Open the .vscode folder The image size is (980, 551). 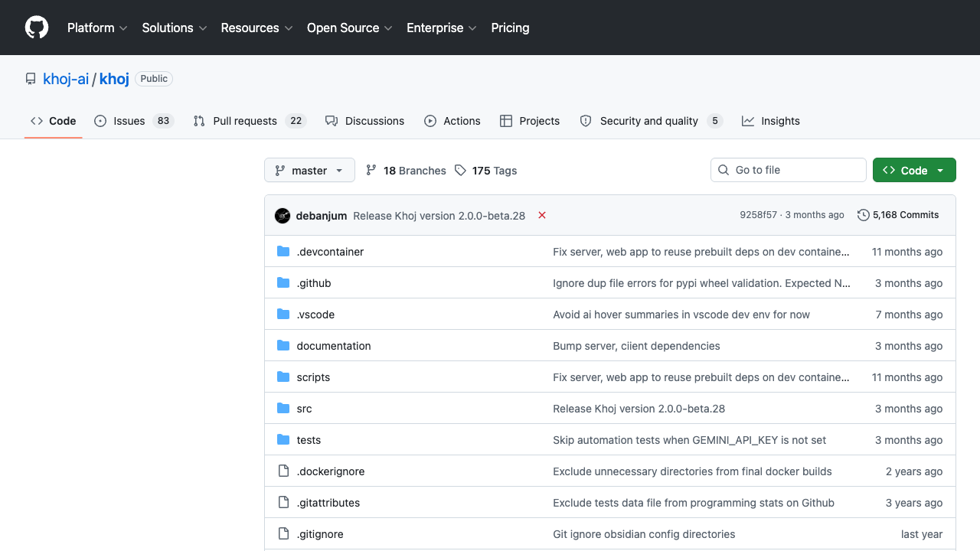coord(315,315)
